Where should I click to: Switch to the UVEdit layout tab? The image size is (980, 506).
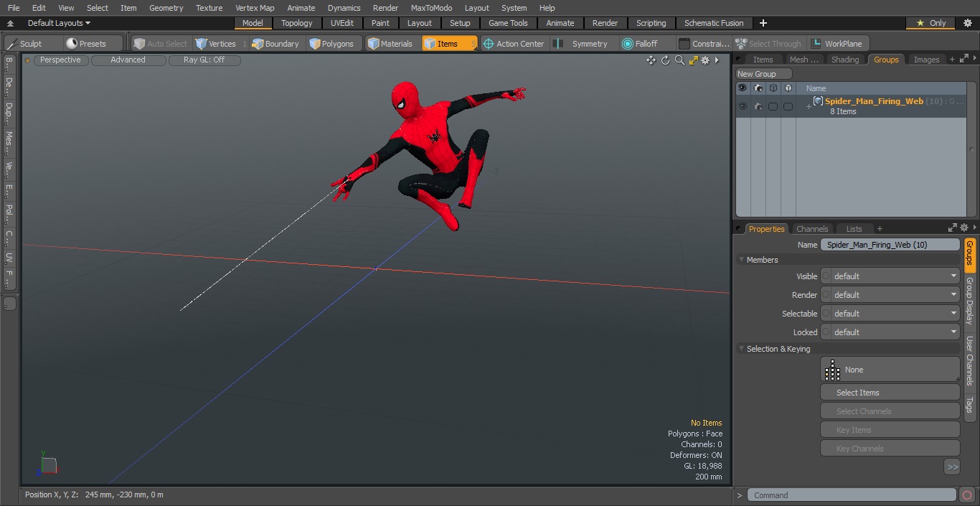pos(342,23)
